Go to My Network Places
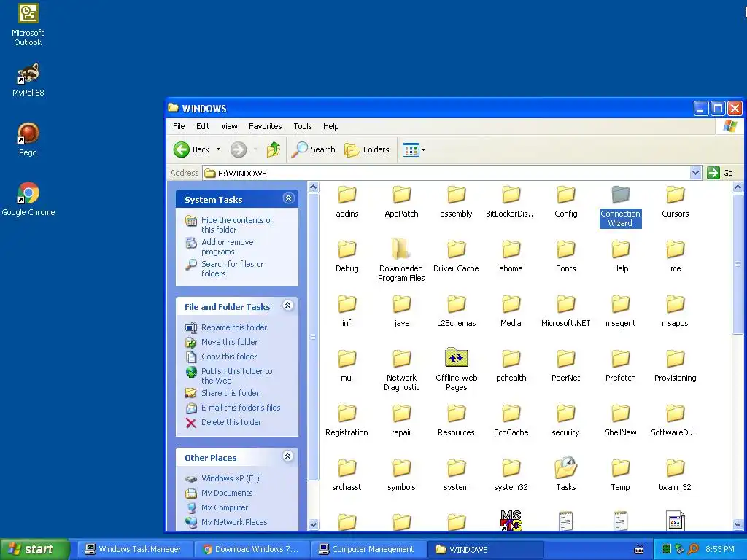 coord(234,522)
